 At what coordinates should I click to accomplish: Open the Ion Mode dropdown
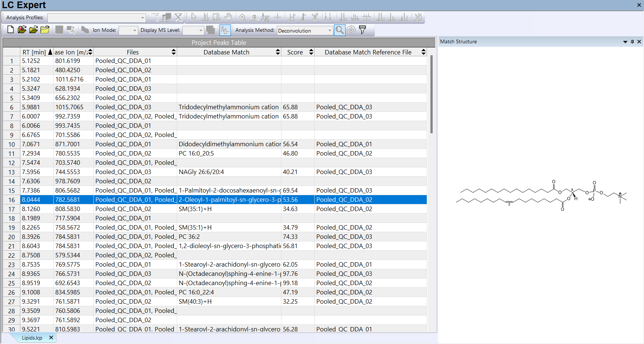(135, 31)
